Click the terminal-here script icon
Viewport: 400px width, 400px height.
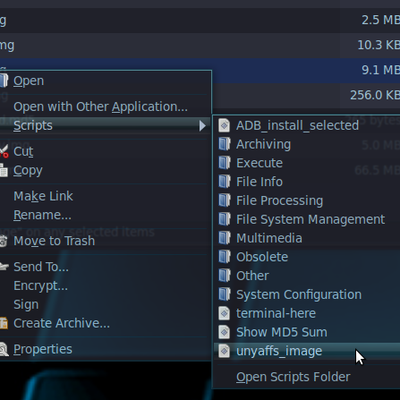(x=224, y=313)
